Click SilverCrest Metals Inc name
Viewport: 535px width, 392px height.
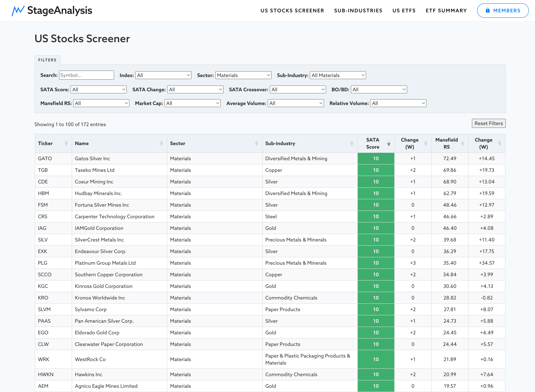tap(99, 240)
